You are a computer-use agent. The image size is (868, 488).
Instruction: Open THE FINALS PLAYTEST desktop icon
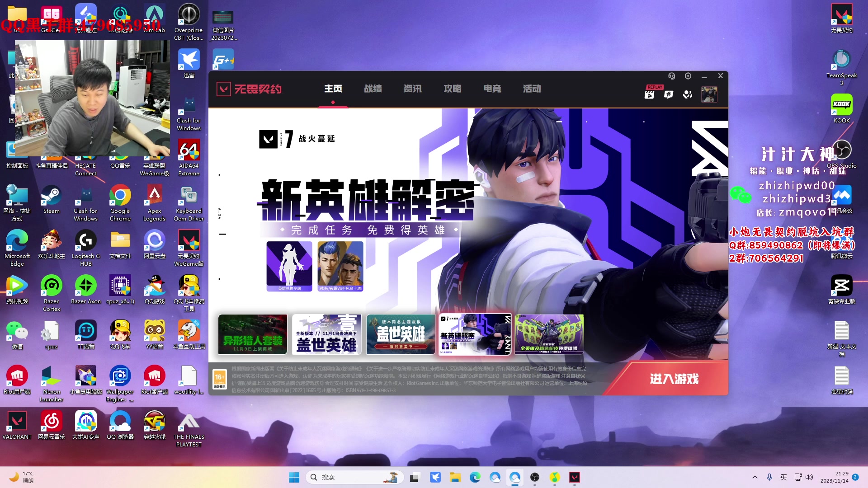point(189,428)
